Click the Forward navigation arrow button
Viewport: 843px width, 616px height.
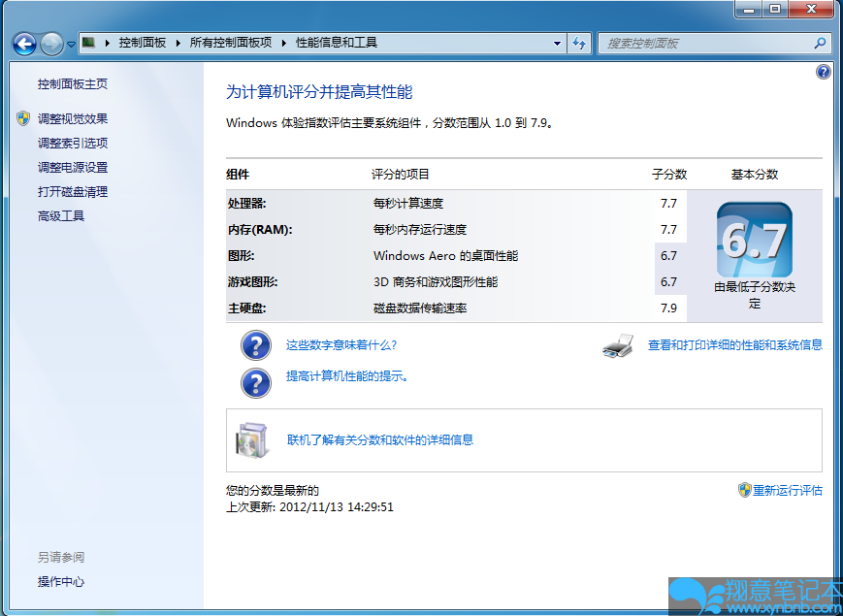(x=52, y=44)
